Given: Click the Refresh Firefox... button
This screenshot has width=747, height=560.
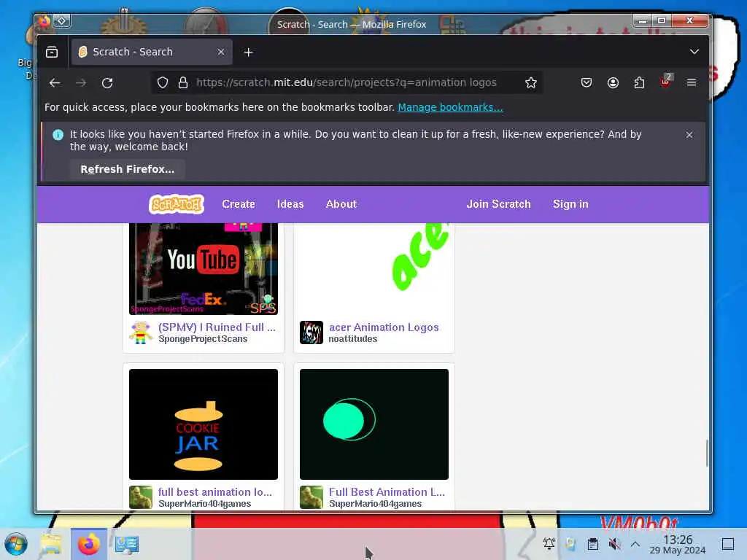Looking at the screenshot, I should coord(127,169).
